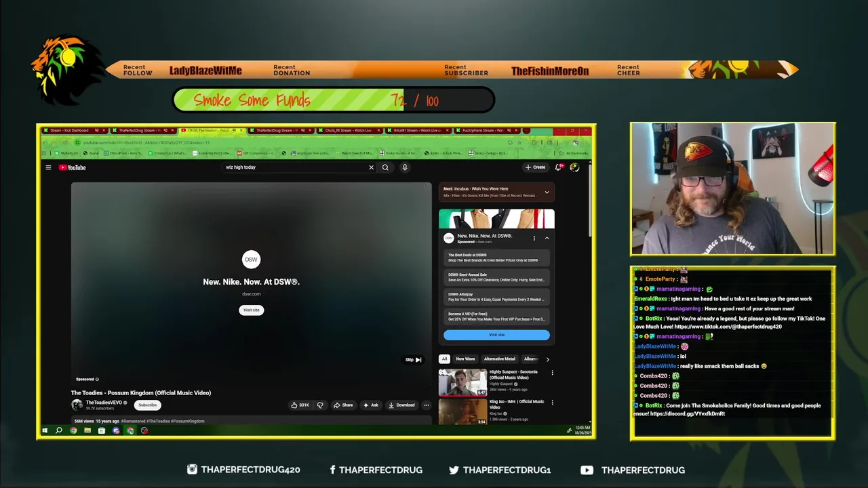The image size is (868, 488).
Task: Open the YouTube account avatar menu
Action: coord(574,167)
